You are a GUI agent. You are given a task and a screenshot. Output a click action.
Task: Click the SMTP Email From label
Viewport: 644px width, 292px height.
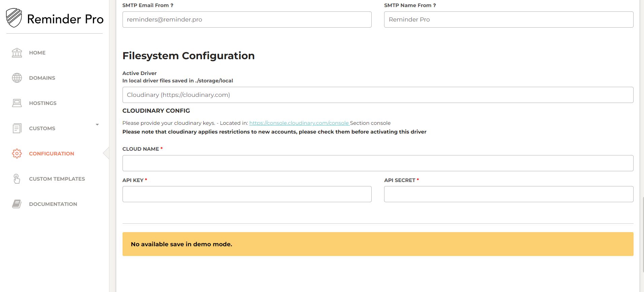148,5
